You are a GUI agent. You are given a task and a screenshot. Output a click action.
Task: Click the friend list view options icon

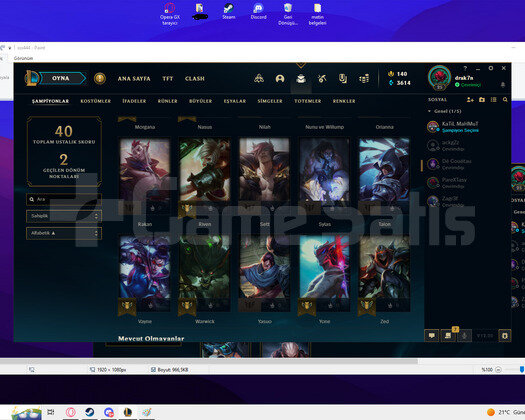coord(494,99)
